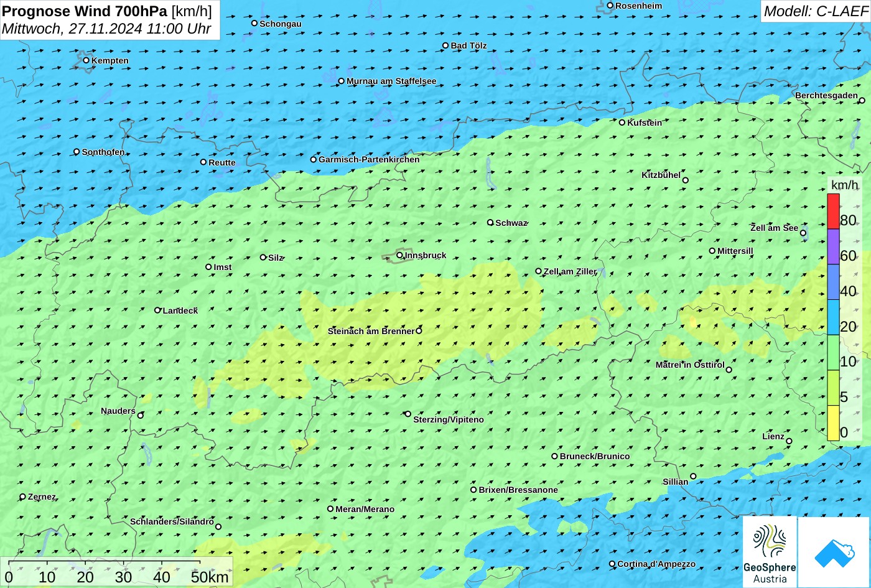The height and width of the screenshot is (588, 871).
Task: Click the "Prognose Wind 700hPa" title
Action: 85,11
